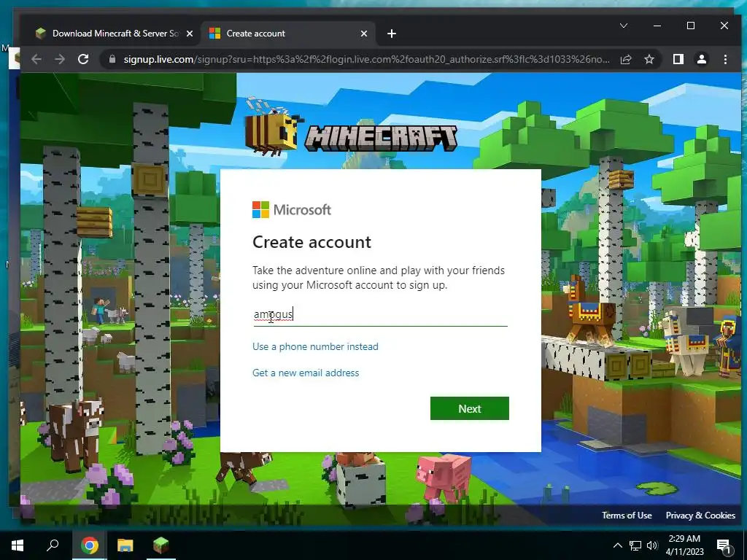
Task: Share this page from the address bar
Action: click(626, 60)
